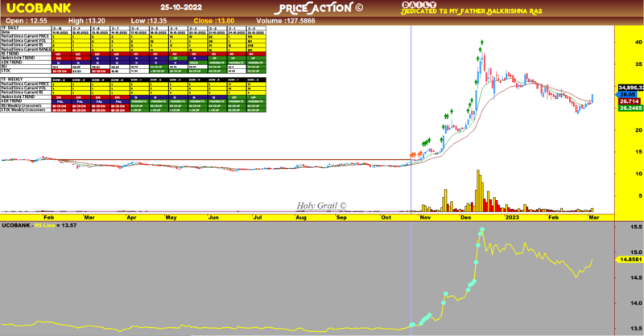Click the red 26.714 moving average tag
Viewport: 644px width, 336px height.
click(629, 101)
